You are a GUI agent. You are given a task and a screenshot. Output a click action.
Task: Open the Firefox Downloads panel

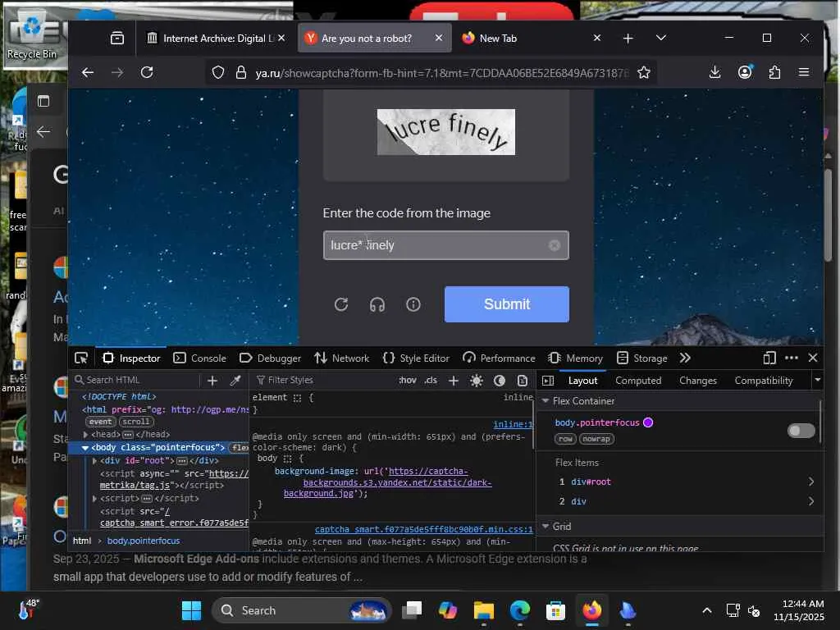714,72
